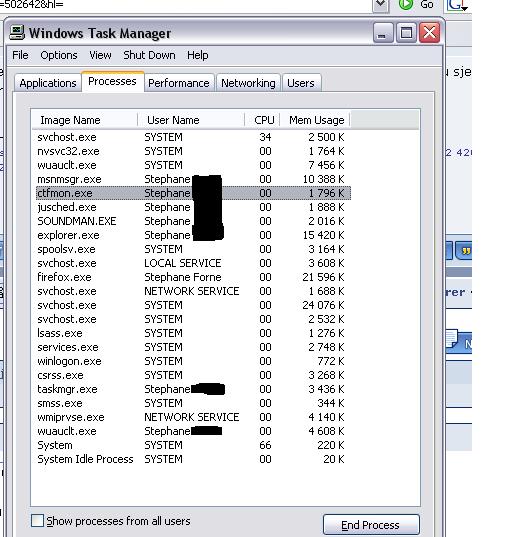
Task: Sort by Image Name column header
Action: pos(85,120)
